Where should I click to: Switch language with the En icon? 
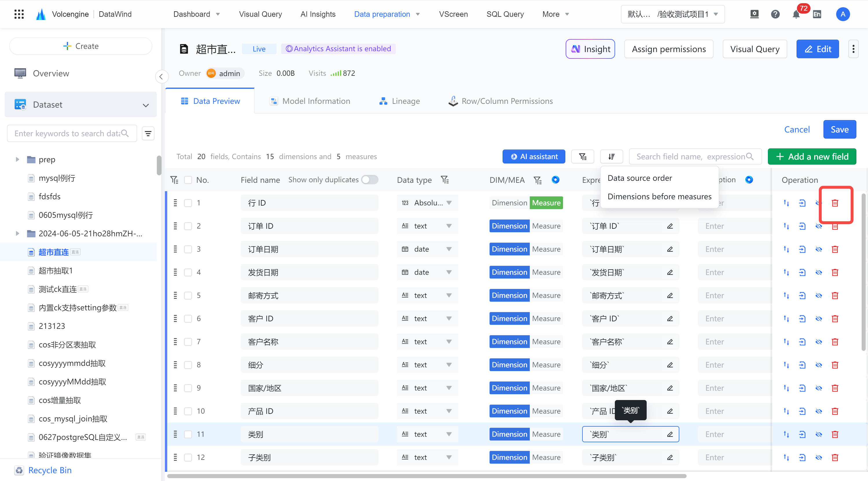point(817,14)
